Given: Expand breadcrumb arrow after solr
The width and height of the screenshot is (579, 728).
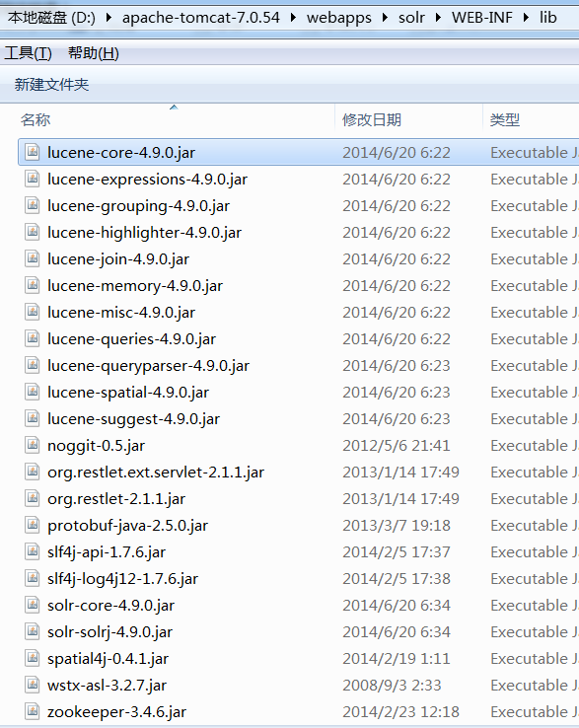Looking at the screenshot, I should coord(438,18).
